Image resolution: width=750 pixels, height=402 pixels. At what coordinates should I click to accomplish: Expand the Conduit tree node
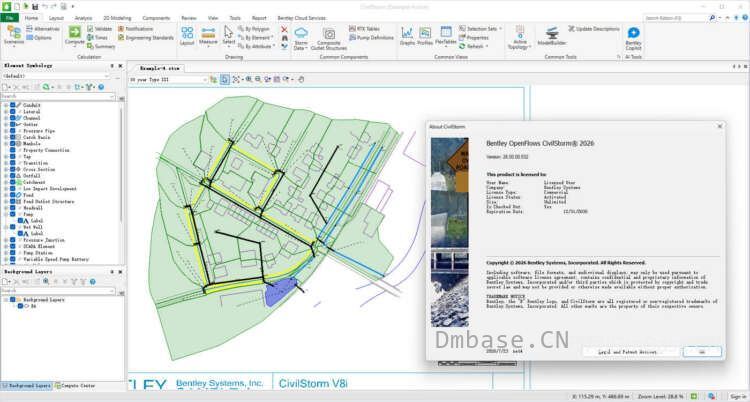(x=6, y=105)
